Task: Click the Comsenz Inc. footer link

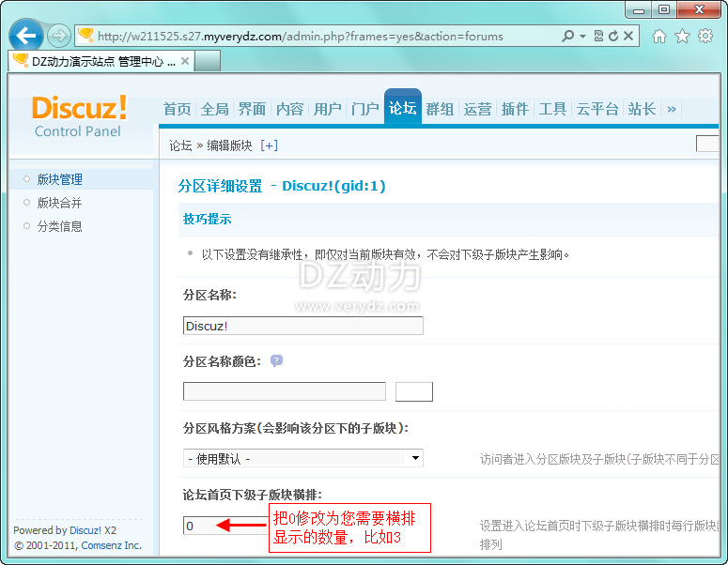Action: (111, 545)
